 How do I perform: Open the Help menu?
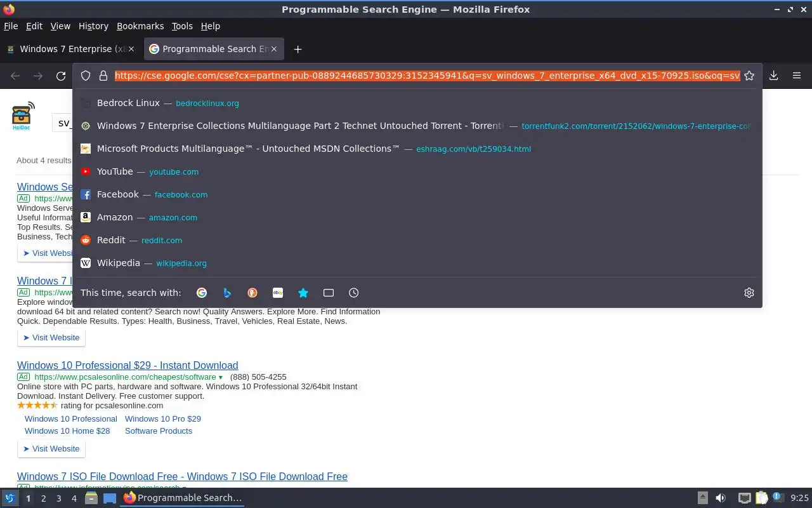click(x=211, y=26)
